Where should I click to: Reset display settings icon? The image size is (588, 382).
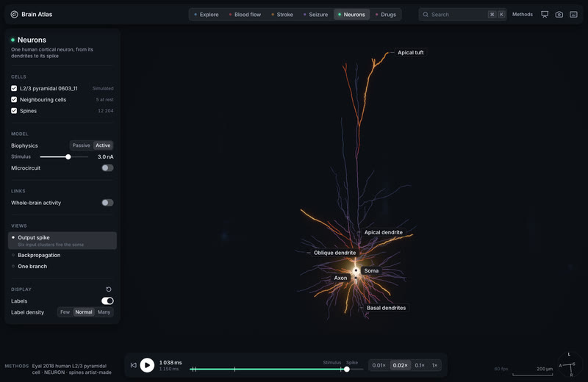[108, 289]
